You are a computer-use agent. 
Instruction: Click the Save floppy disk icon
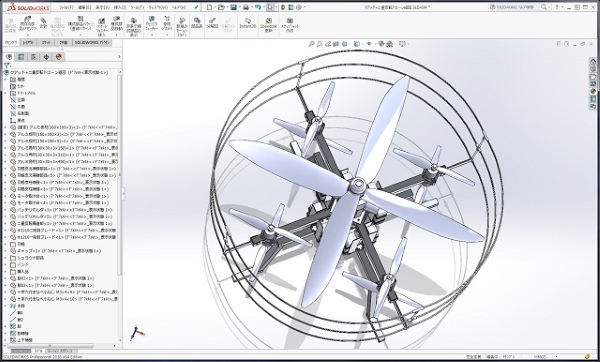233,7
